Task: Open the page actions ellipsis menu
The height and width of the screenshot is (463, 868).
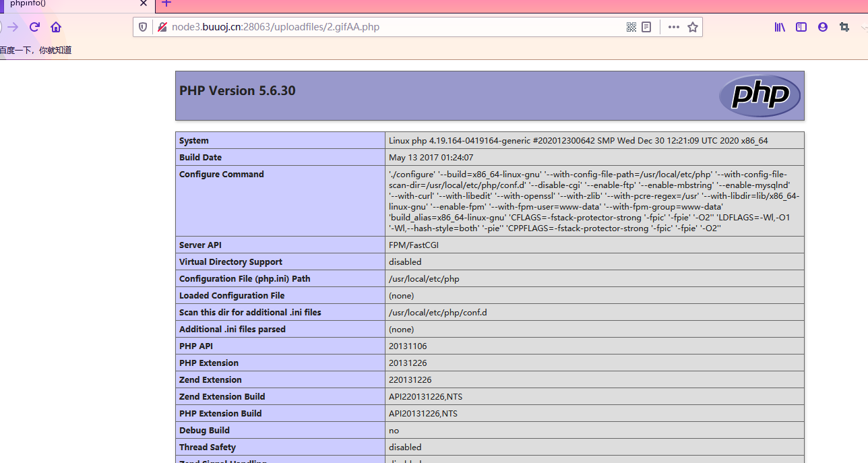Action: pos(673,27)
